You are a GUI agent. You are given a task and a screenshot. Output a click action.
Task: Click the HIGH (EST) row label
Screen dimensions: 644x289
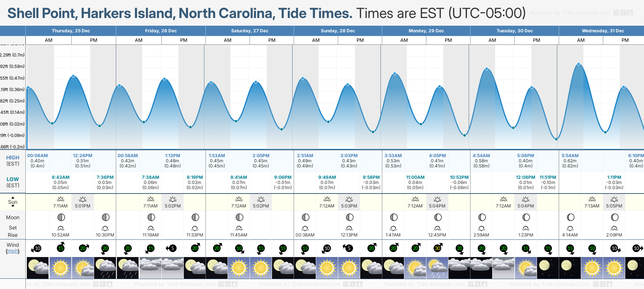13,160
